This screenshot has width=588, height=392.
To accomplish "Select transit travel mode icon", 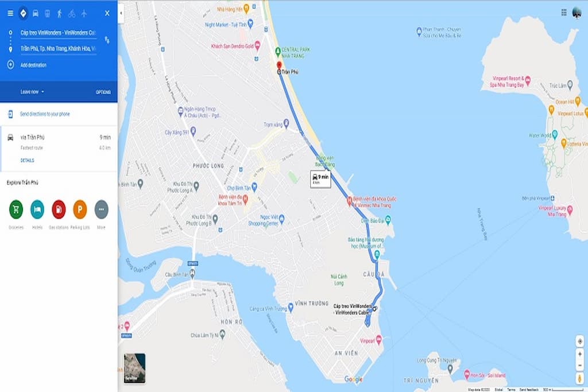I will click(47, 14).
